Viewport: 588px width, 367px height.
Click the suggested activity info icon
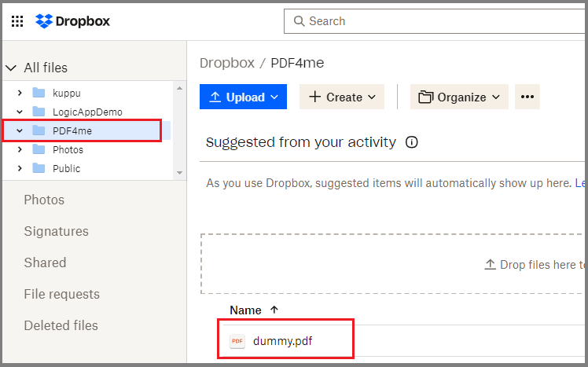[x=411, y=142]
